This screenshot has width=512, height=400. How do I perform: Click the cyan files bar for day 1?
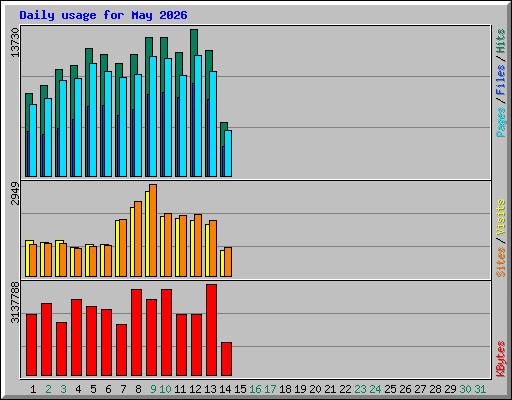pos(33,140)
